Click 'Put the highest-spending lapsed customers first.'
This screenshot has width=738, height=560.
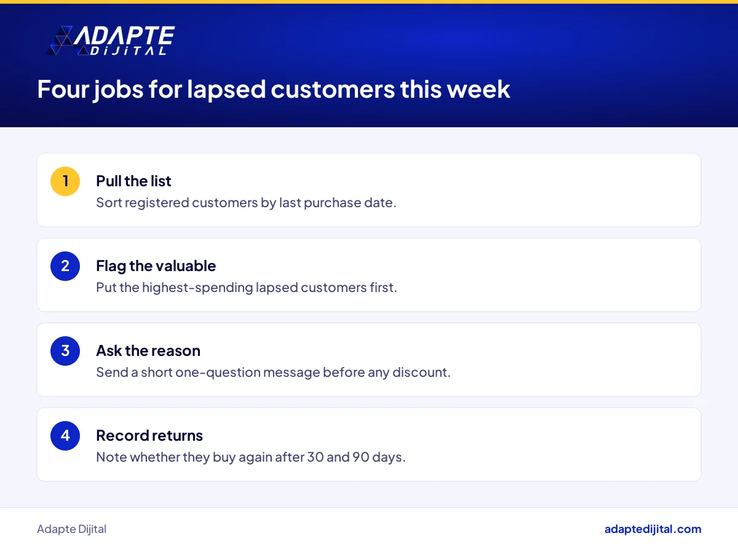point(247,287)
